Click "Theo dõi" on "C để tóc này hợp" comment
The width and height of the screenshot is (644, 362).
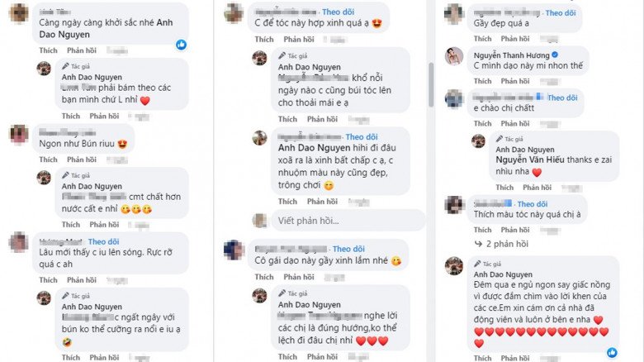click(338, 13)
